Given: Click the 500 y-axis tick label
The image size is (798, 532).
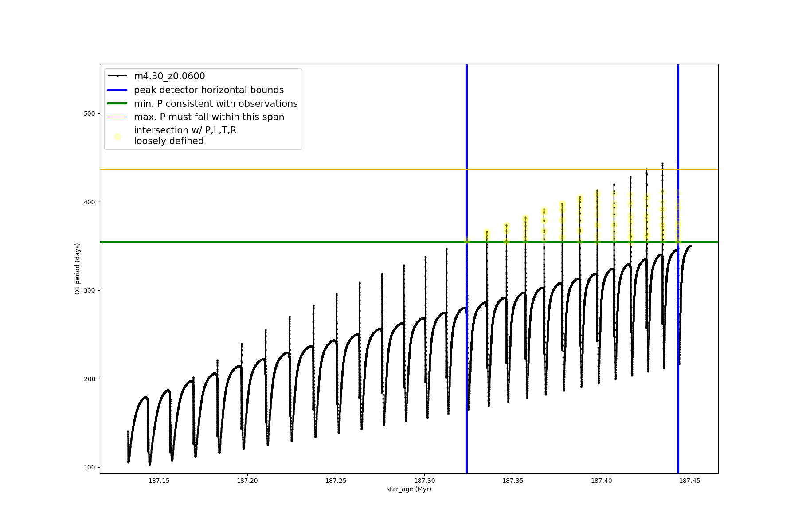Looking at the screenshot, I should [x=90, y=113].
